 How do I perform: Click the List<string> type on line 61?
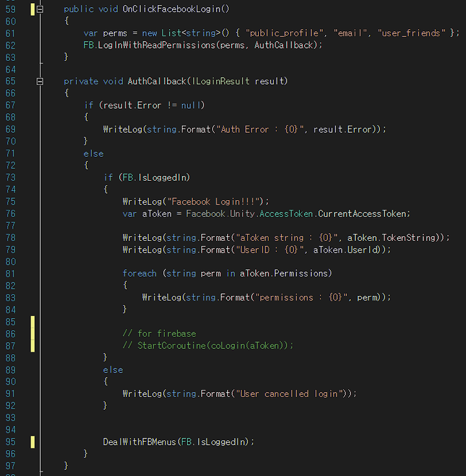point(190,33)
